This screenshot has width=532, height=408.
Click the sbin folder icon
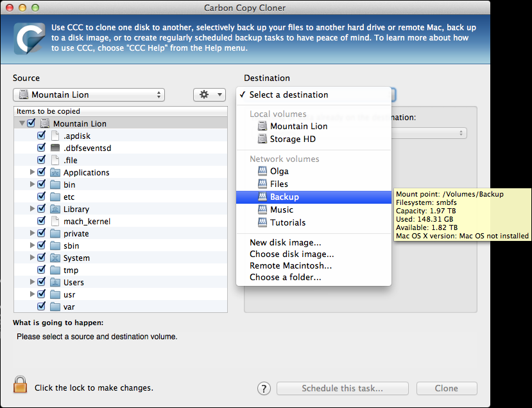[55, 245]
